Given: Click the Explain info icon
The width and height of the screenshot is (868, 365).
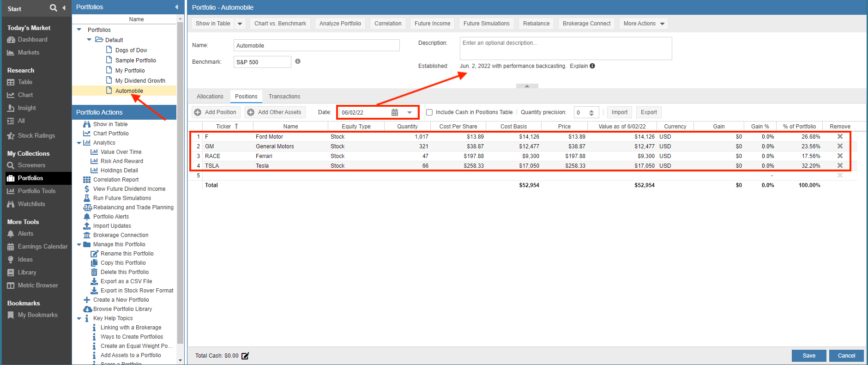Looking at the screenshot, I should click(592, 66).
